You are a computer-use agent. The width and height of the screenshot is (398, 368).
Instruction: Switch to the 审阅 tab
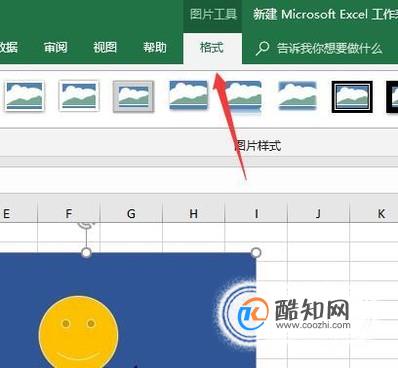coord(56,48)
